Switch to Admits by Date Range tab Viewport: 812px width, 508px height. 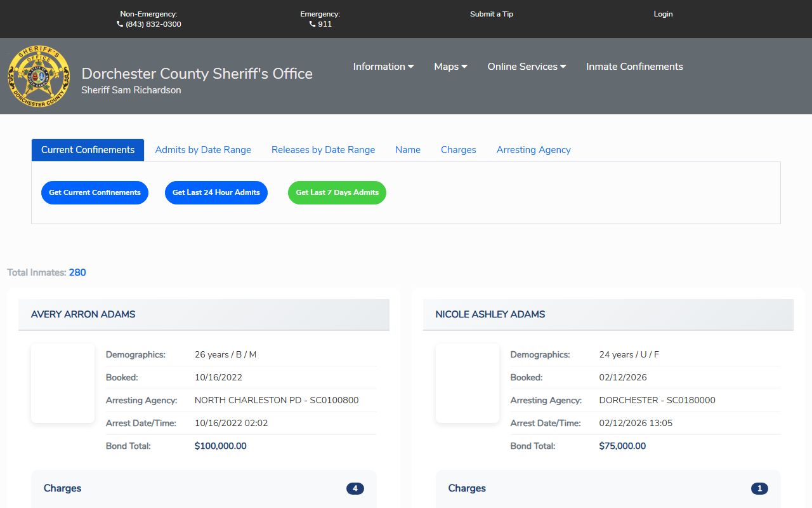point(203,150)
